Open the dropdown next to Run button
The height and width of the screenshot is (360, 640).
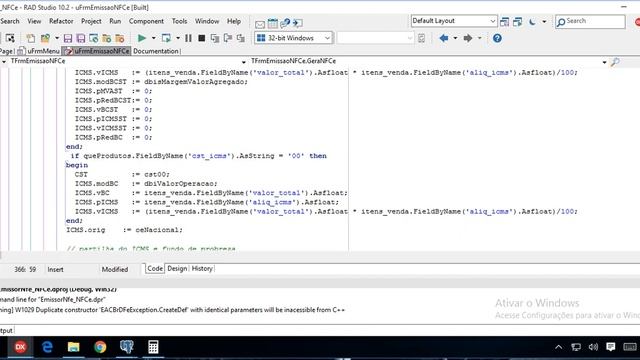click(x=153, y=38)
